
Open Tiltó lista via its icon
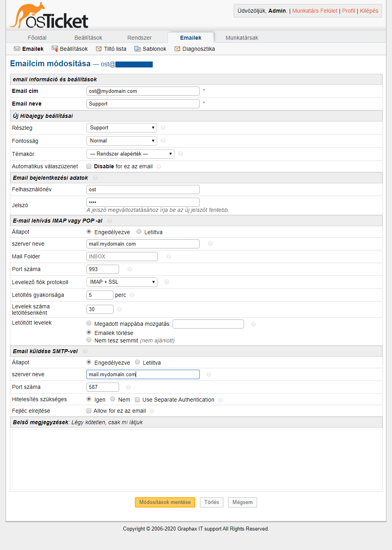coord(99,49)
